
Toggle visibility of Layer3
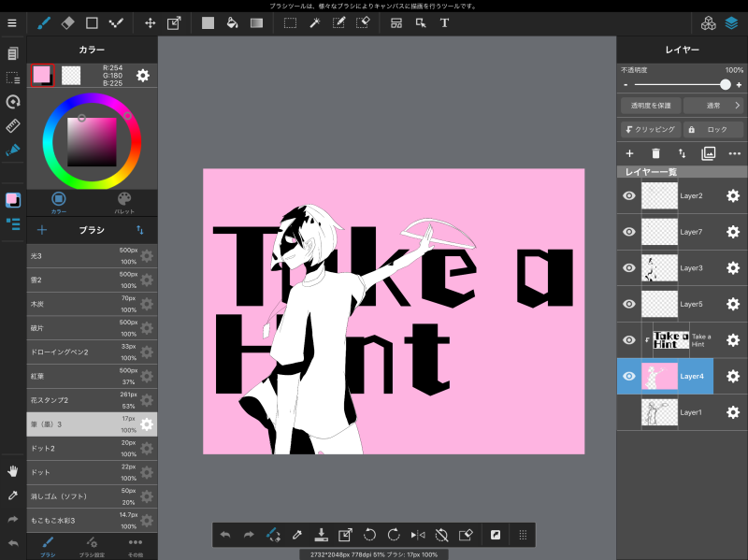[629, 268]
